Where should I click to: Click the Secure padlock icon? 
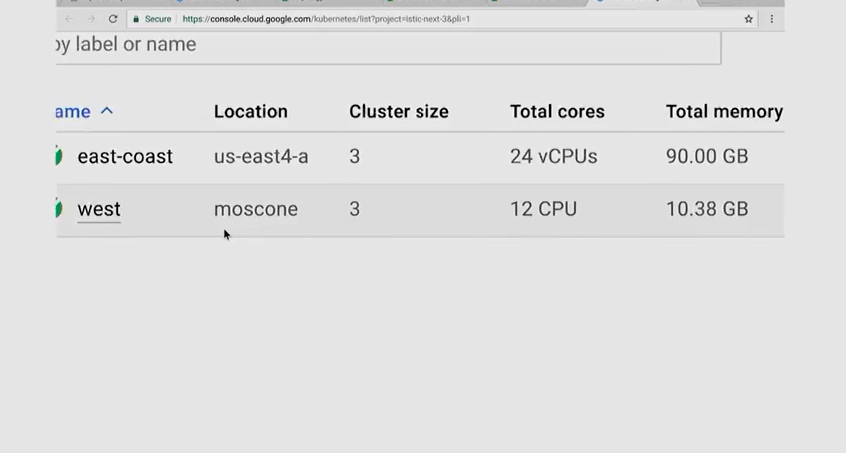[136, 19]
